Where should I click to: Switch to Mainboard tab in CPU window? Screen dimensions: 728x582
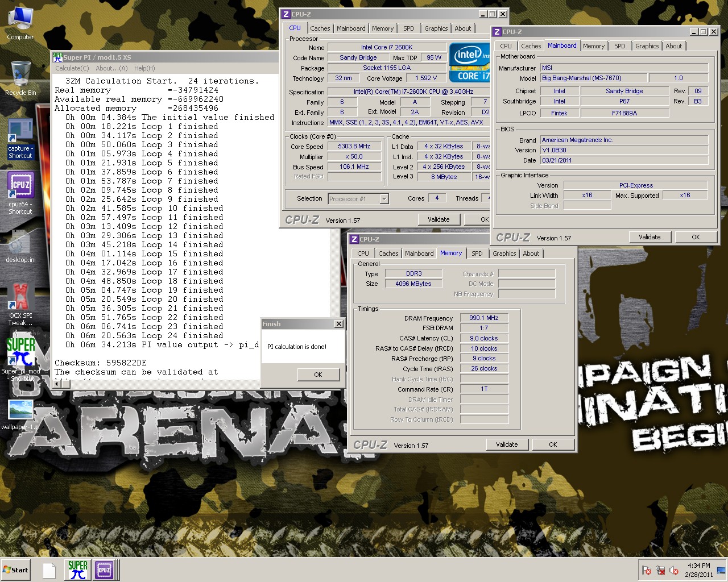[351, 28]
